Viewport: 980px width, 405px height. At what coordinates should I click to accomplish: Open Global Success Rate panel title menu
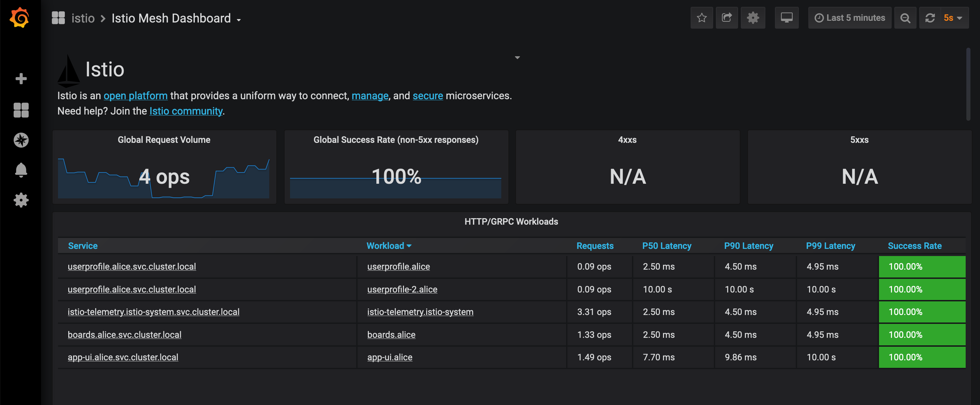(396, 140)
